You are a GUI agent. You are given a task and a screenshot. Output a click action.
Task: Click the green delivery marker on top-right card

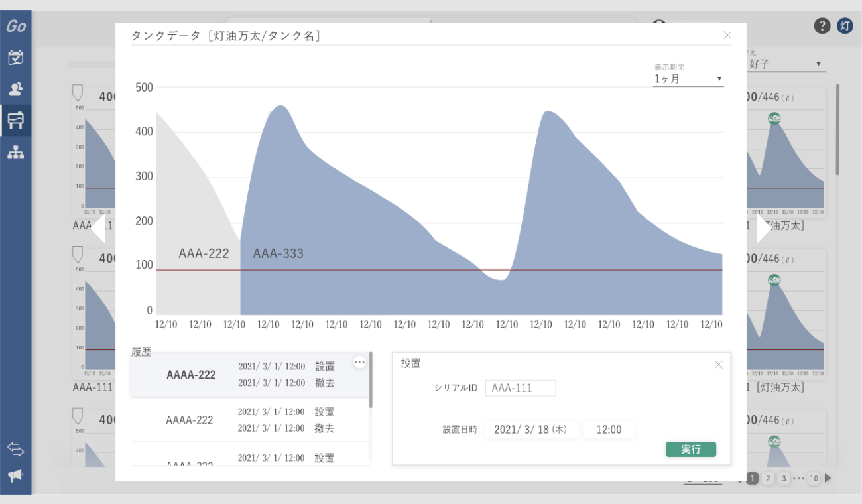click(774, 118)
